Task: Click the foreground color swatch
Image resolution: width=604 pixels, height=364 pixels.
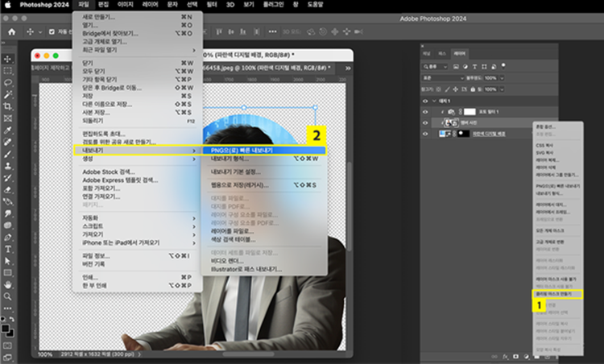Action: pyautogui.click(x=6, y=329)
